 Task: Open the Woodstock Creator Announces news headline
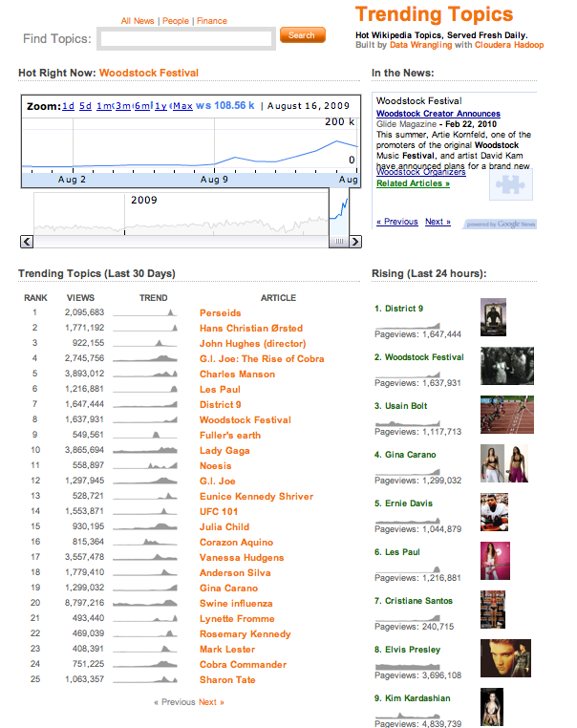pos(438,114)
